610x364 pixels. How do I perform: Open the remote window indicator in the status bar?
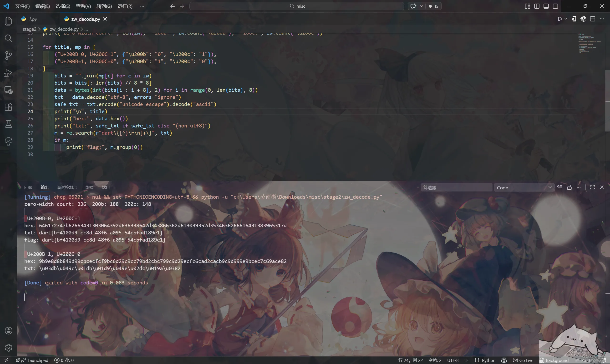pyautogui.click(x=7, y=360)
